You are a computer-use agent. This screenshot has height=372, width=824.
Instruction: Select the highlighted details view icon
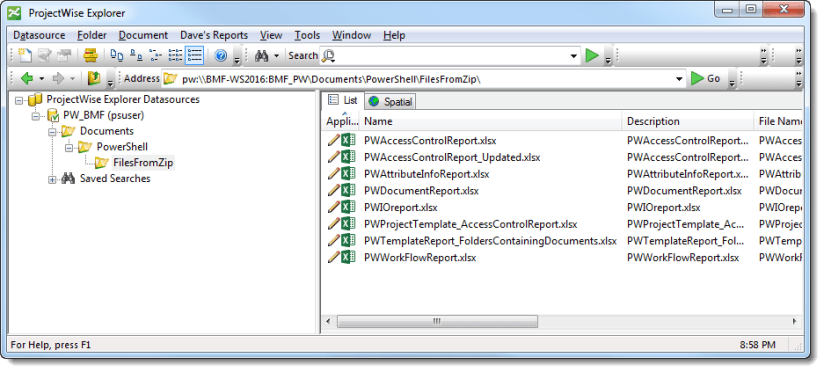coord(194,55)
